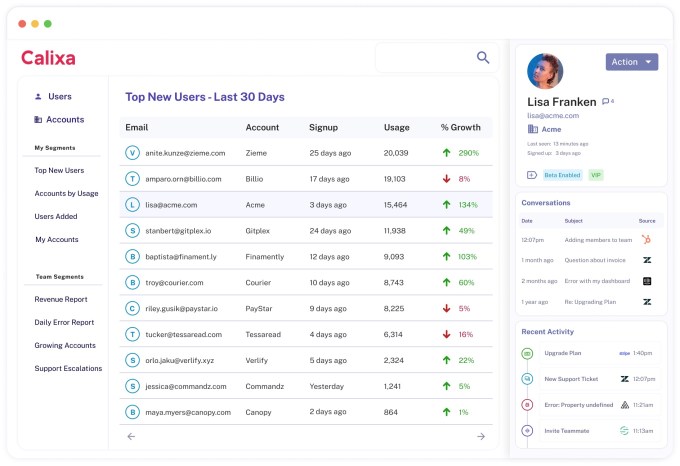The image size is (680, 466).
Task: Select Users Added segment
Action: point(56,216)
